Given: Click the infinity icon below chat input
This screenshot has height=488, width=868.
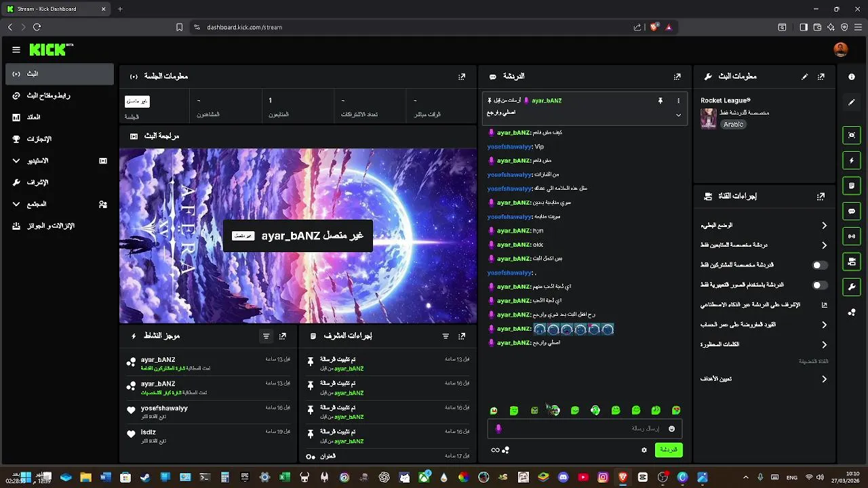Looking at the screenshot, I should pos(495,450).
